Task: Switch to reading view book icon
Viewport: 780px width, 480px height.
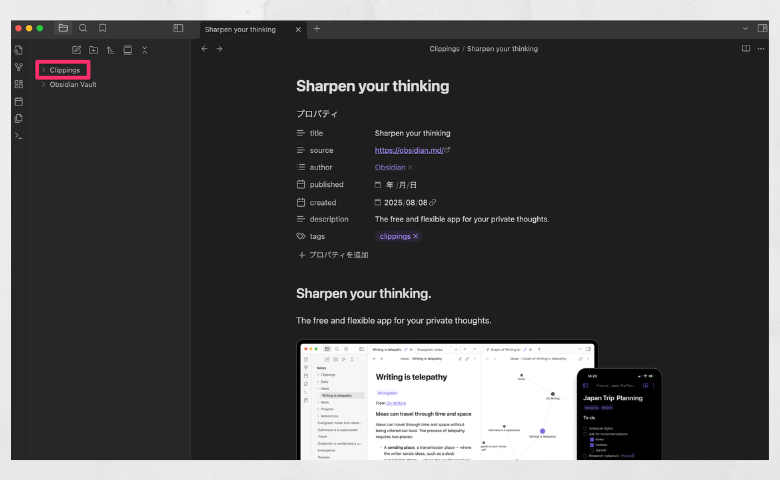Action: [746, 49]
